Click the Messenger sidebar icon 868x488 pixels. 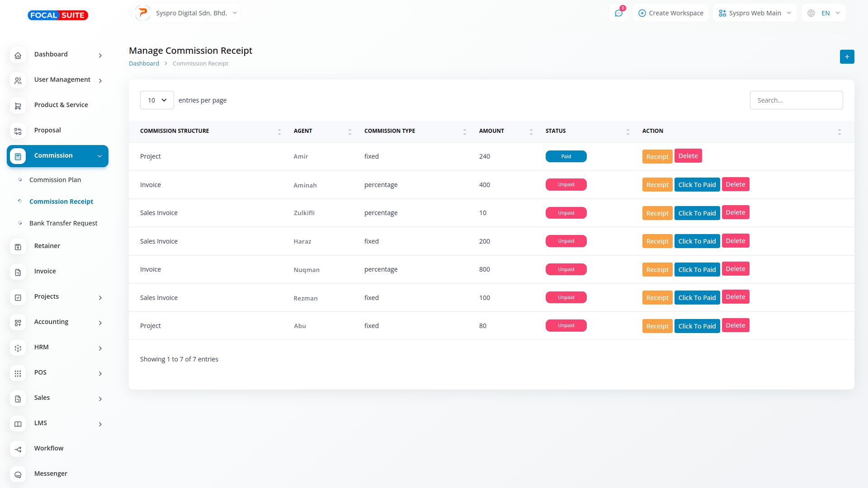coord(18,474)
